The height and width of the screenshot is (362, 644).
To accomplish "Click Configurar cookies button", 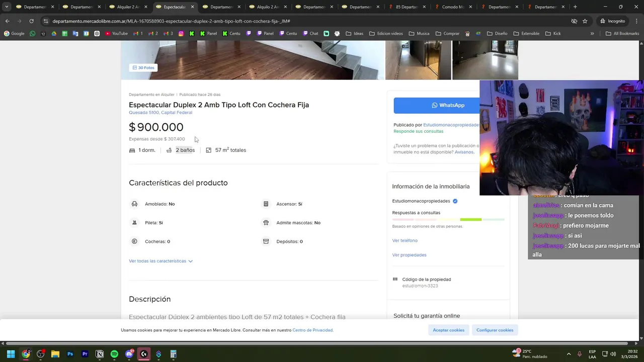I will pyautogui.click(x=495, y=330).
